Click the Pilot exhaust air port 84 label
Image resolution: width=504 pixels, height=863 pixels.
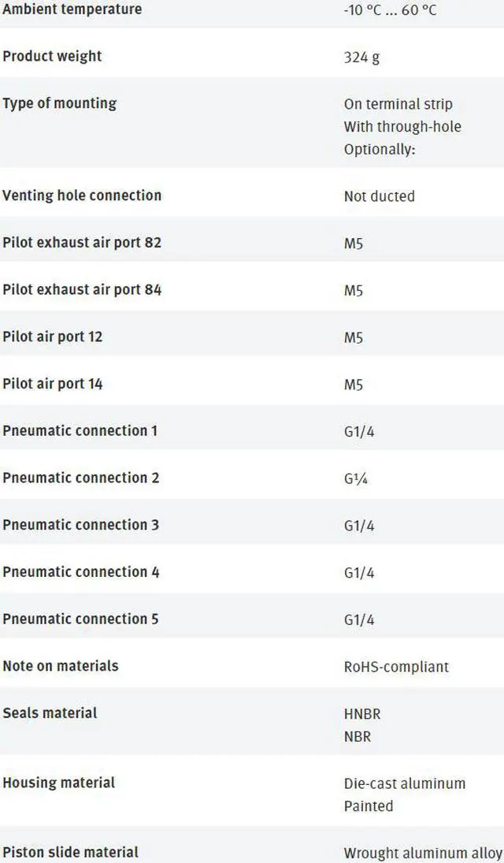pyautogui.click(x=82, y=290)
